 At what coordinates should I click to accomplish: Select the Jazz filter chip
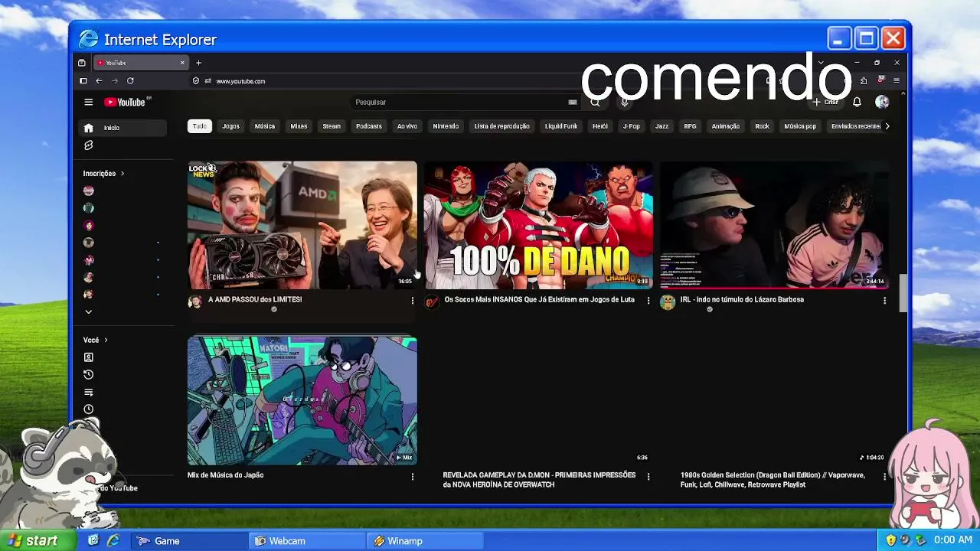point(662,126)
